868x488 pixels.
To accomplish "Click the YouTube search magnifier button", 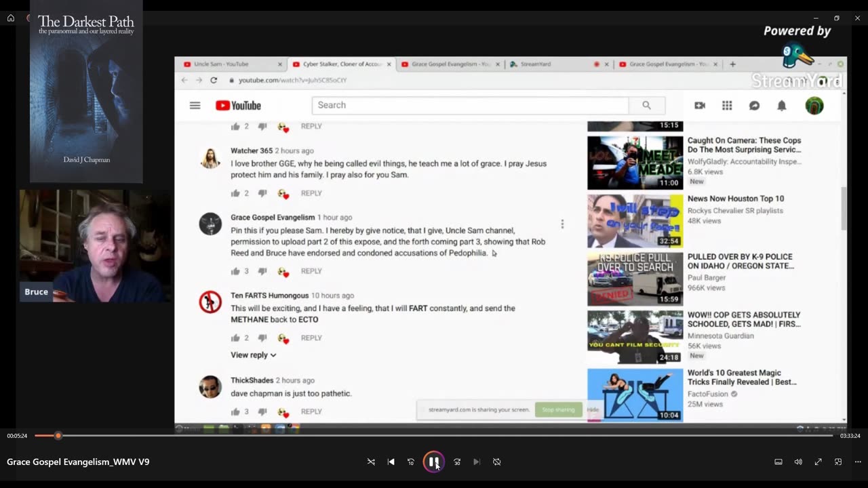I will [x=647, y=105].
